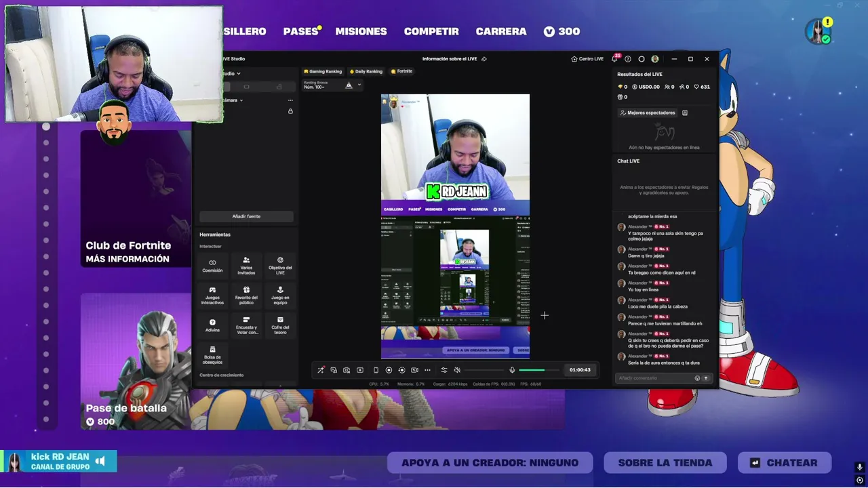Screen dimensions: 868x488
Task: Open the Club de Fortnite card
Action: [136, 199]
